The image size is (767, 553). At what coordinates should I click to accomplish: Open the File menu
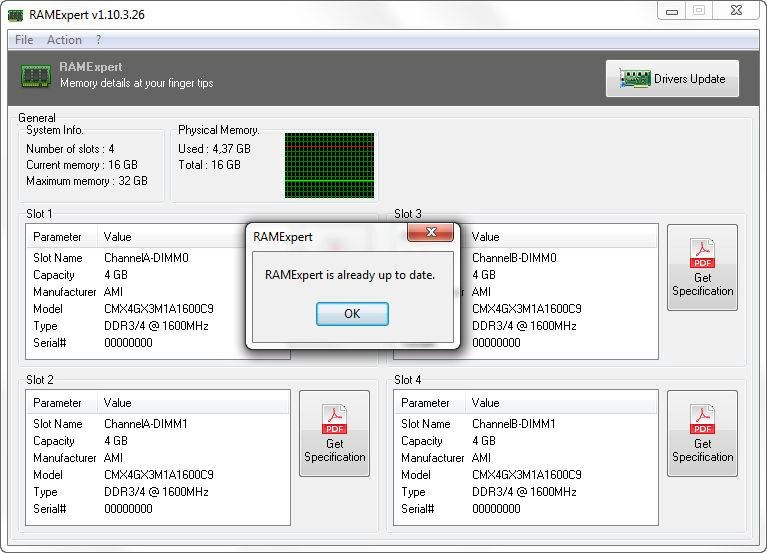[x=24, y=40]
